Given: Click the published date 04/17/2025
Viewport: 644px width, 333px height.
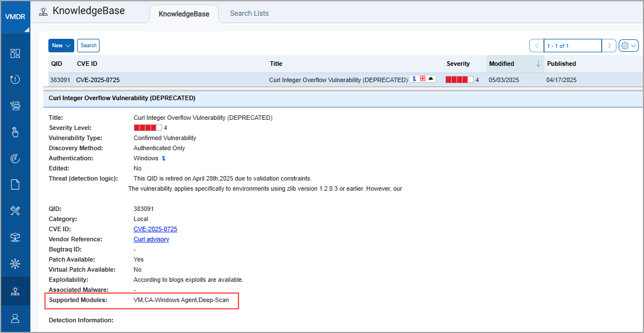Looking at the screenshot, I should [561, 80].
